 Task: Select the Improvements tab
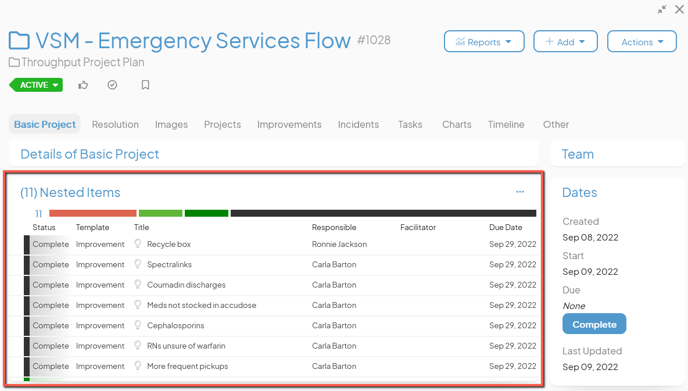[289, 125]
